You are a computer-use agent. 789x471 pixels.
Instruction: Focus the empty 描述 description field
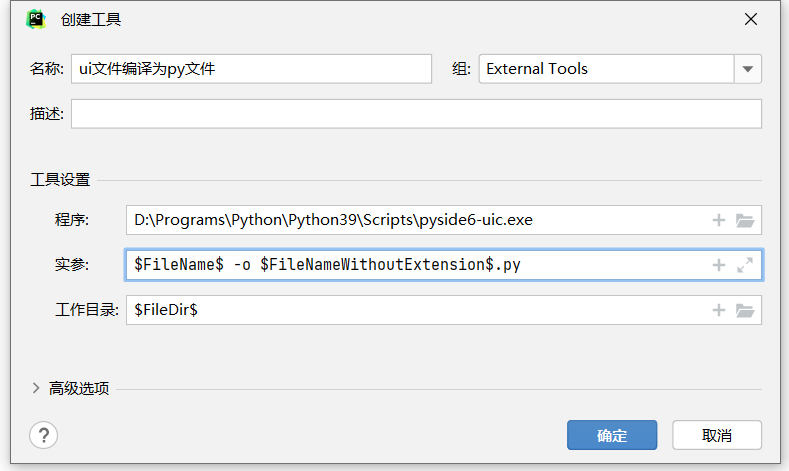pyautogui.click(x=416, y=114)
